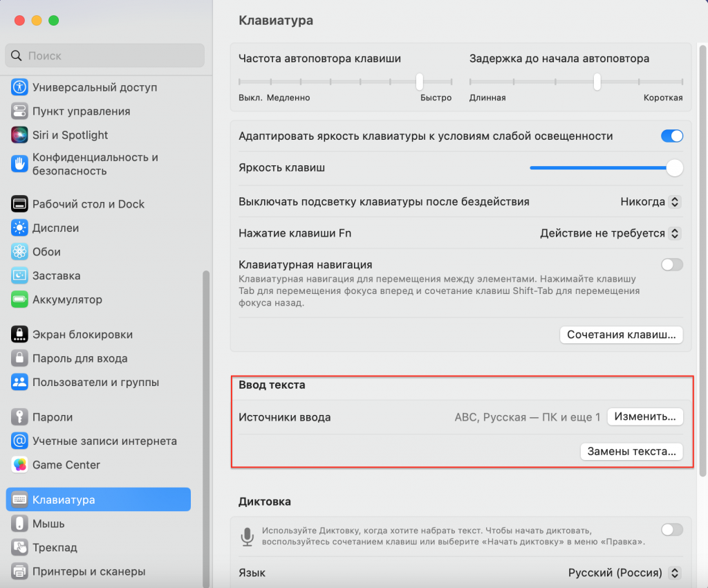The image size is (708, 588).
Task: Open Замены текста... settings
Action: click(631, 451)
